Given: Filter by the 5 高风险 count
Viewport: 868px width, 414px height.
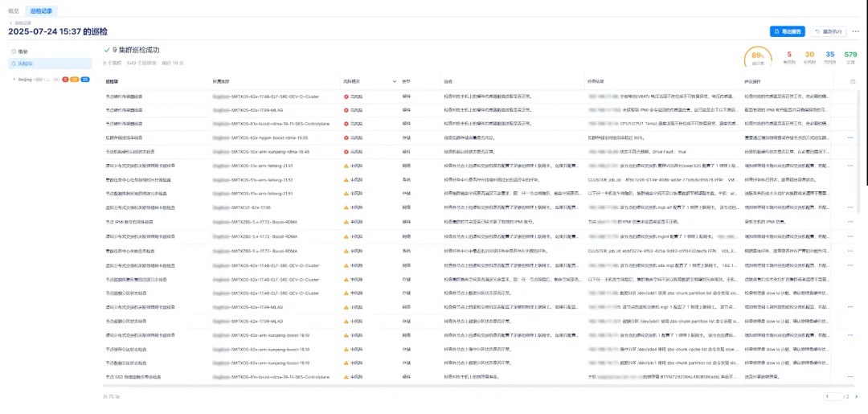Looking at the screenshot, I should tap(788, 56).
